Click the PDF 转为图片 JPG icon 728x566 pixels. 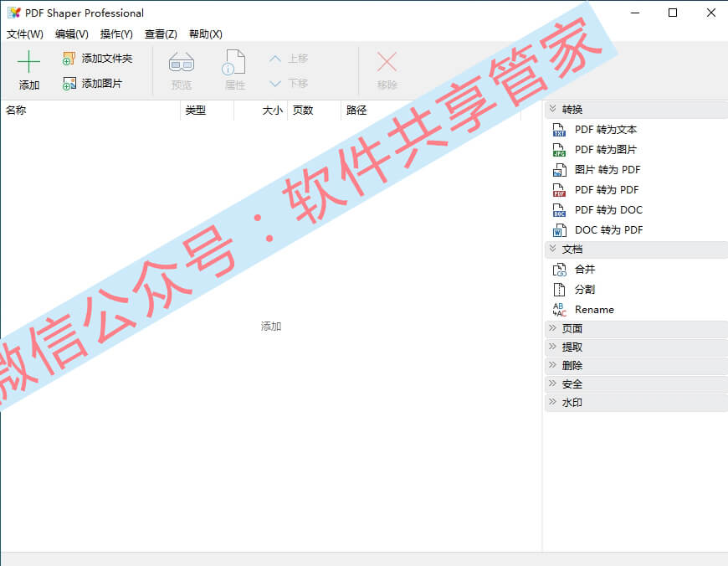(559, 150)
